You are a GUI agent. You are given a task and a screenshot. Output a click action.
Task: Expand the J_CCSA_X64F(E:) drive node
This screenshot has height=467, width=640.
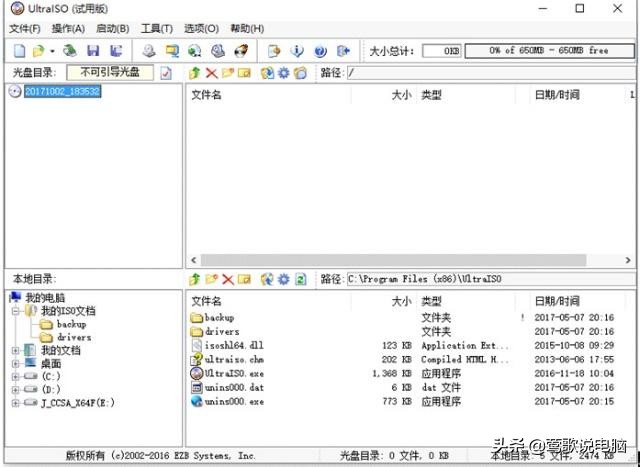pos(16,403)
